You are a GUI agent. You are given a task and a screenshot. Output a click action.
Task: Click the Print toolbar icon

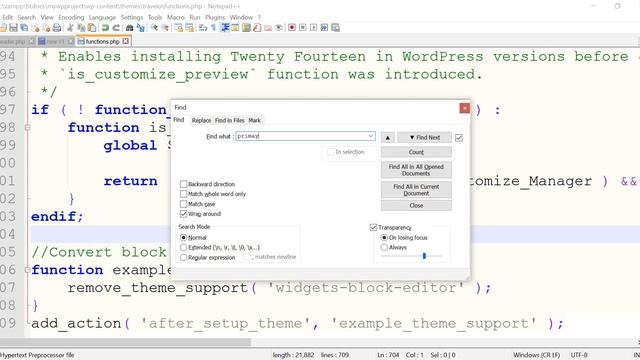pos(57,28)
